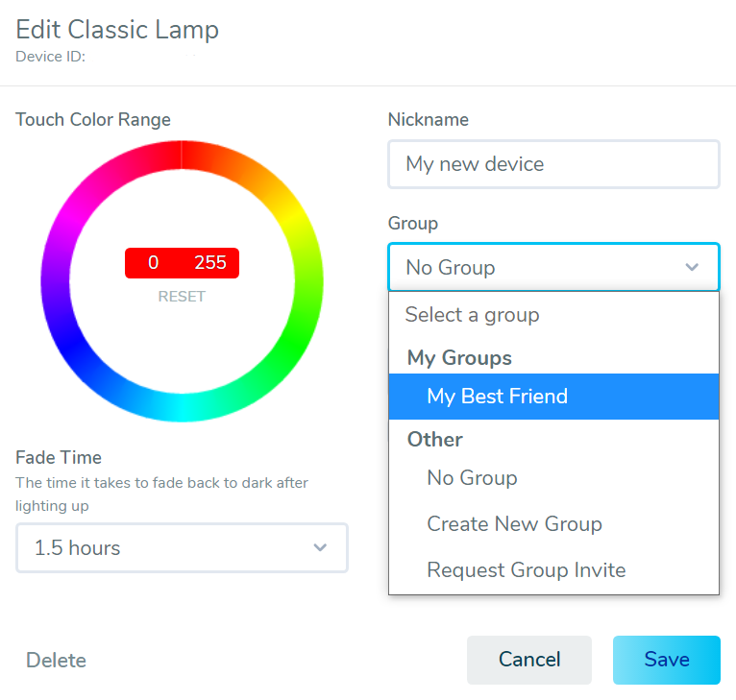Click the Delete link

point(57,660)
